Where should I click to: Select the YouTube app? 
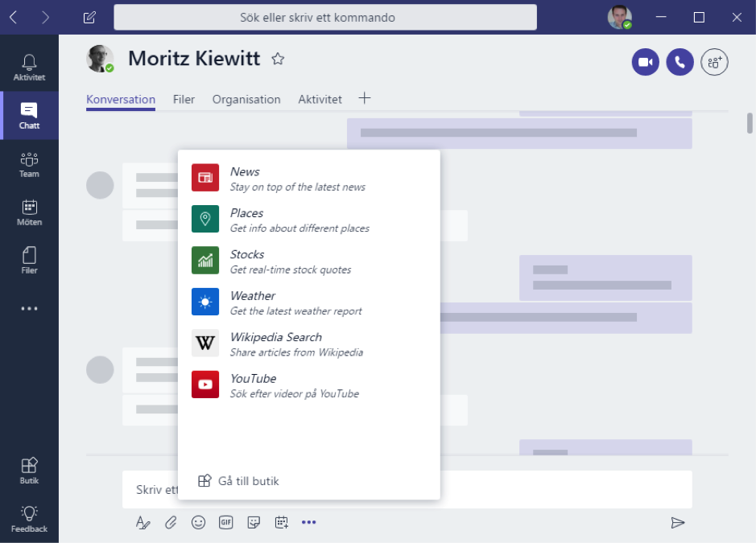tap(308, 385)
